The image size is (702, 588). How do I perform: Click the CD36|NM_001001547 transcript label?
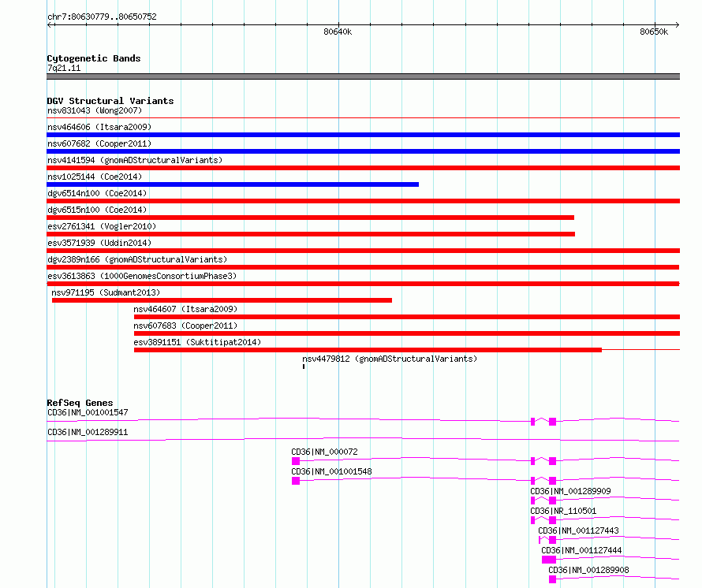coord(88,412)
